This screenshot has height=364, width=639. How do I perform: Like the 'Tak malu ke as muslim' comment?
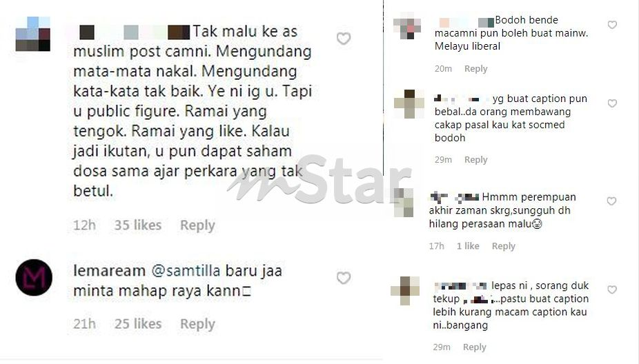(344, 39)
